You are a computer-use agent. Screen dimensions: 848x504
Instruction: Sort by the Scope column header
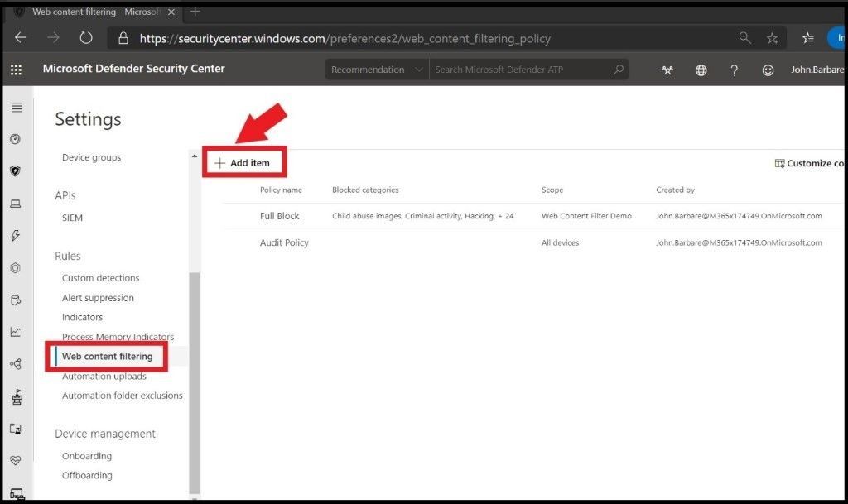coord(552,190)
